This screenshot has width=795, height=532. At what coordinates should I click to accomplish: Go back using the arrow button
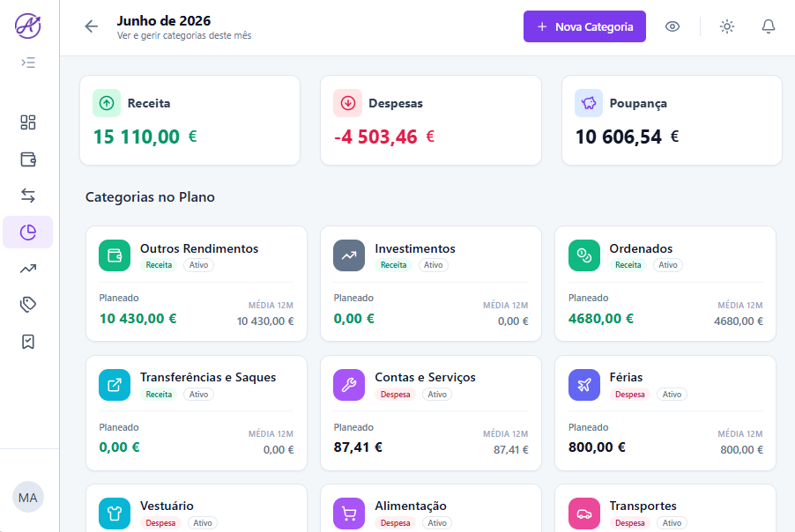[x=91, y=26]
